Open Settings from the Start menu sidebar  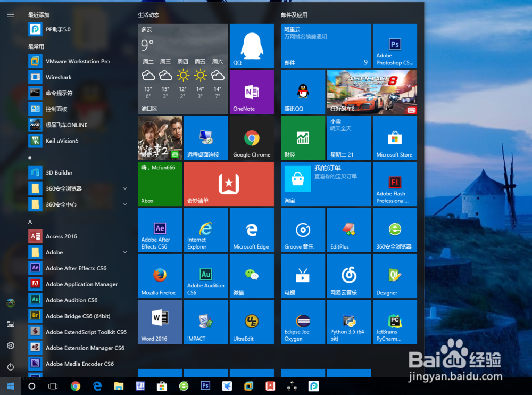(x=10, y=345)
